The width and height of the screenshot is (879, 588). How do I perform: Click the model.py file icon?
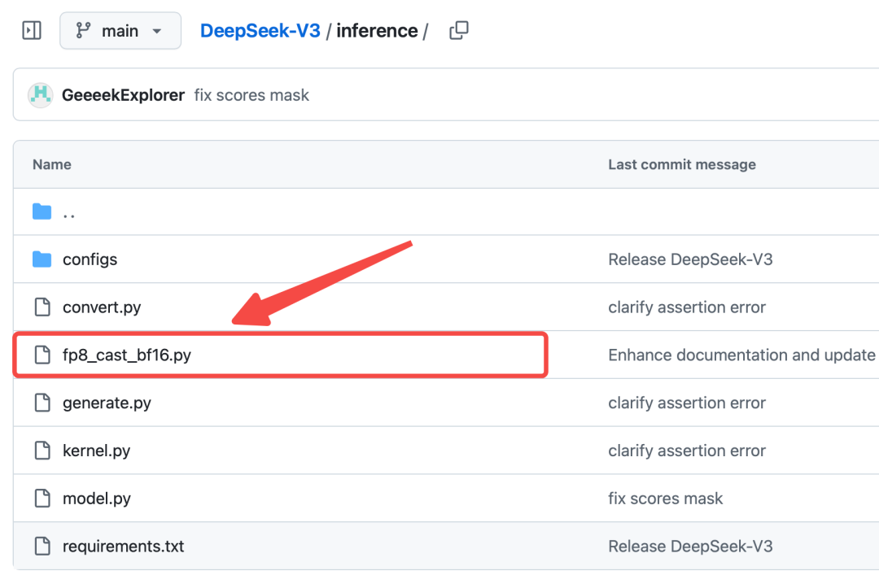42,499
